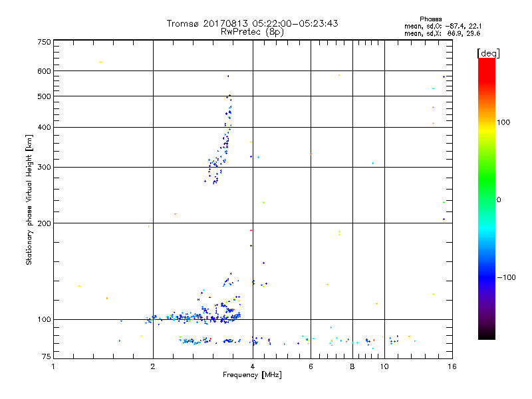Click the plot title "Tromsø 20170813 05:22:00-05:23:43"

(x=252, y=23)
